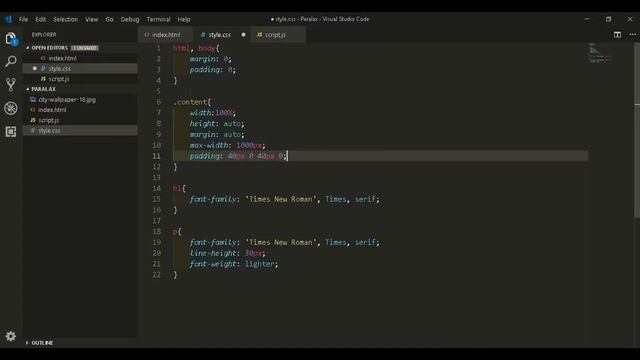
Task: Open the Source Control view
Action: [11, 84]
